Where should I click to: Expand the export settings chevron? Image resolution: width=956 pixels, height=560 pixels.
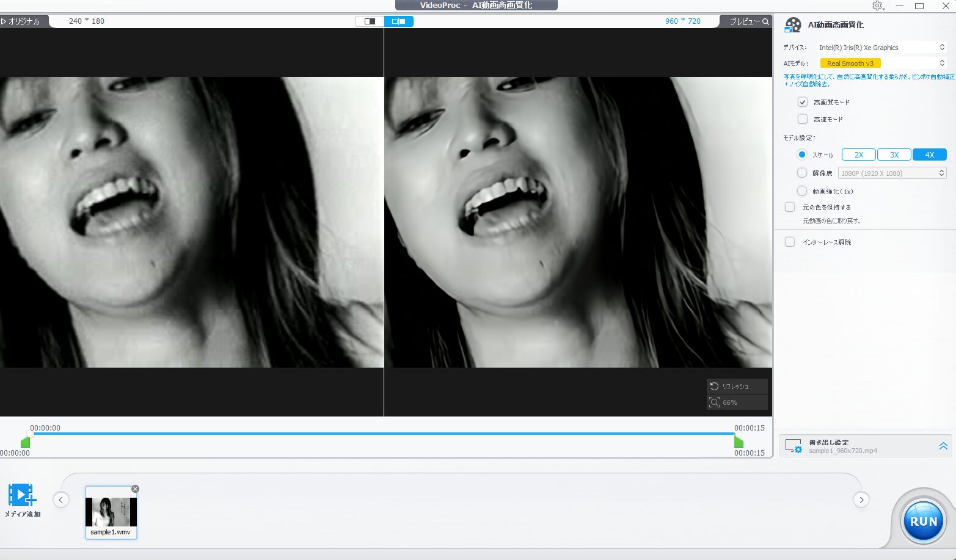(x=943, y=446)
